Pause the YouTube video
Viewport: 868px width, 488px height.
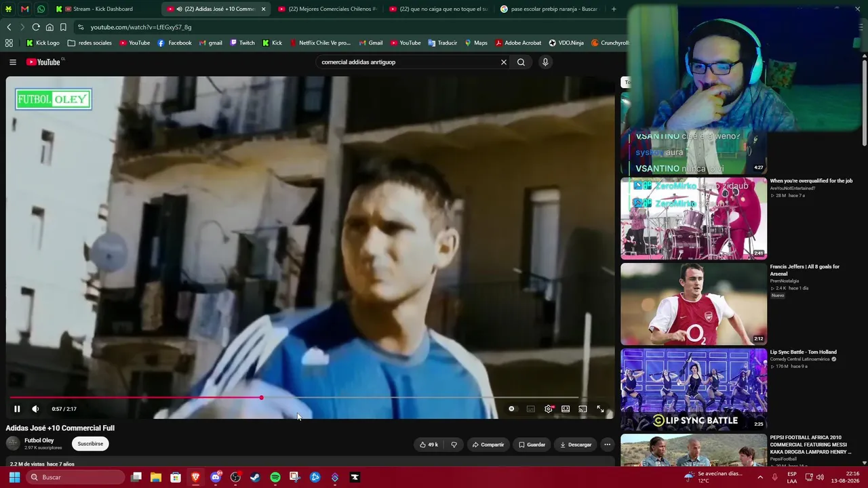17,409
